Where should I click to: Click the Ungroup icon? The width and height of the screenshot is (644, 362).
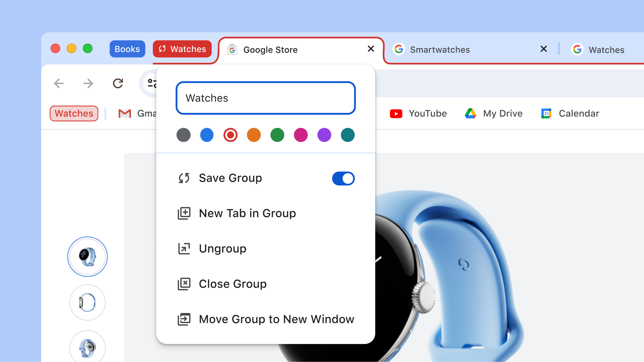point(184,248)
